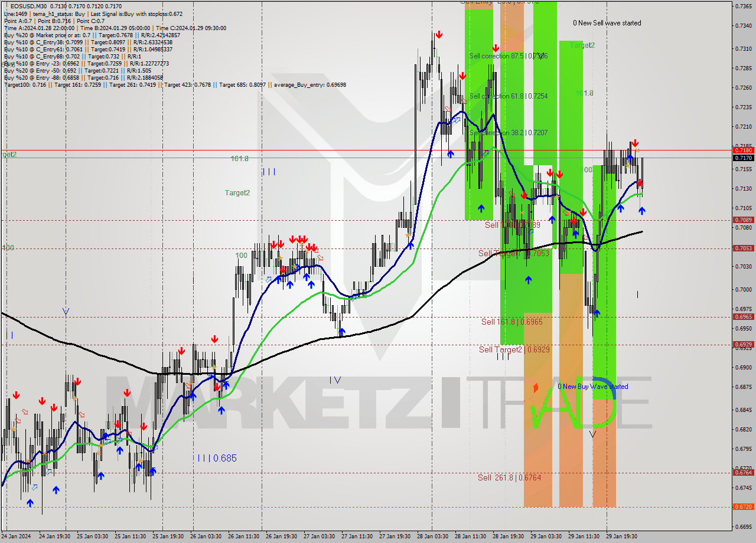Click the 0.6900 price axis label
756x543 pixels.
tap(743, 368)
